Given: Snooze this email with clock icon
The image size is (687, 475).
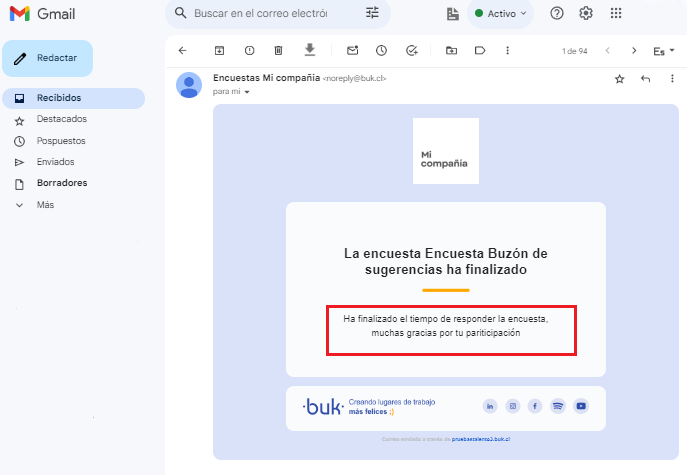Looking at the screenshot, I should (x=381, y=50).
